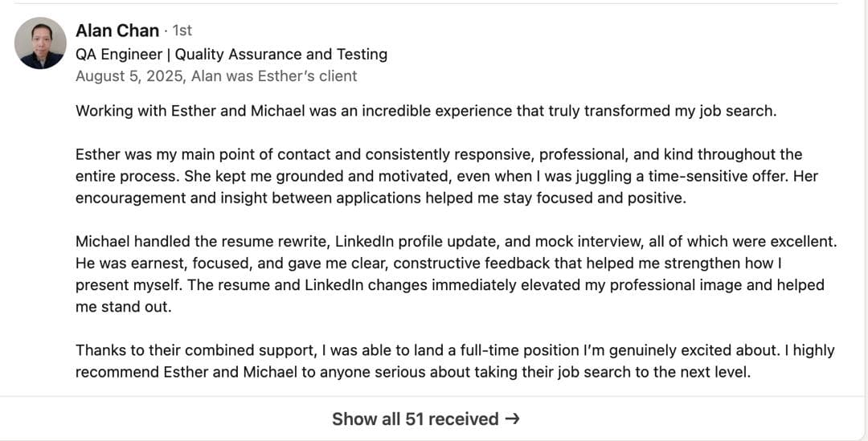This screenshot has height=441, width=868.
Task: Click the arrow icon beside Show all
Action: pyautogui.click(x=512, y=419)
